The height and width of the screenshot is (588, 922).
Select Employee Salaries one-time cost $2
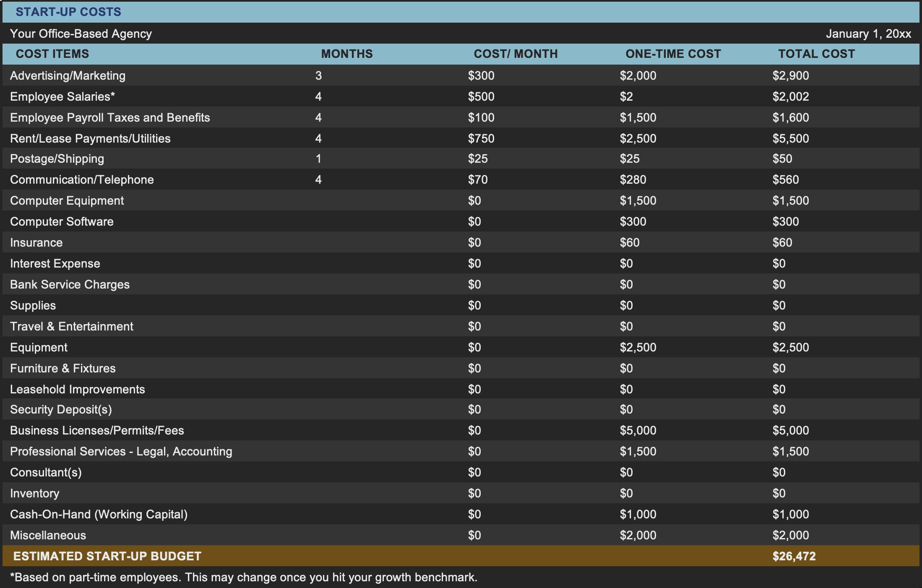pos(626,96)
